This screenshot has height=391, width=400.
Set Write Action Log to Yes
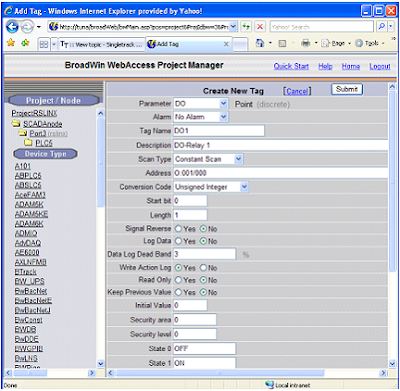click(178, 268)
